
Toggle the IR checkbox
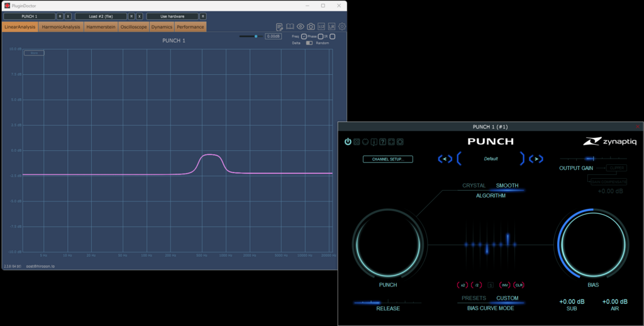pyautogui.click(x=332, y=37)
